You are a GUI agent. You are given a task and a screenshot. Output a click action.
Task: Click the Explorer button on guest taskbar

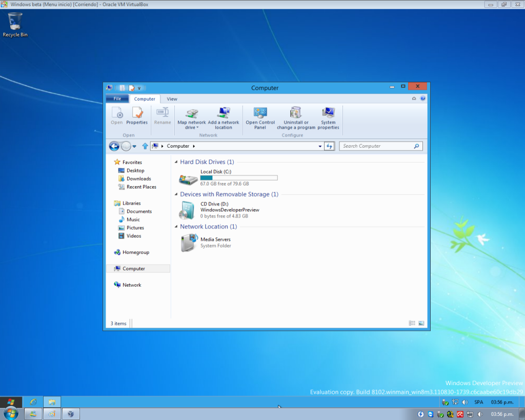(x=52, y=402)
